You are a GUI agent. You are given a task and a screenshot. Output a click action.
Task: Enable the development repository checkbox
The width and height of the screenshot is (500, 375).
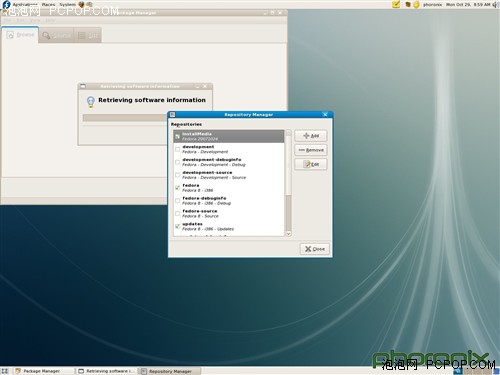point(178,149)
